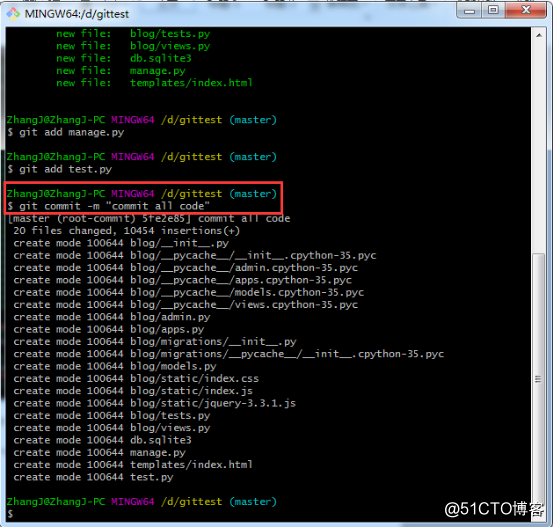Image resolution: width=554 pixels, height=528 pixels.
Task: Click the 'create mode 100644 templates/index.html' line
Action: click(x=133, y=465)
